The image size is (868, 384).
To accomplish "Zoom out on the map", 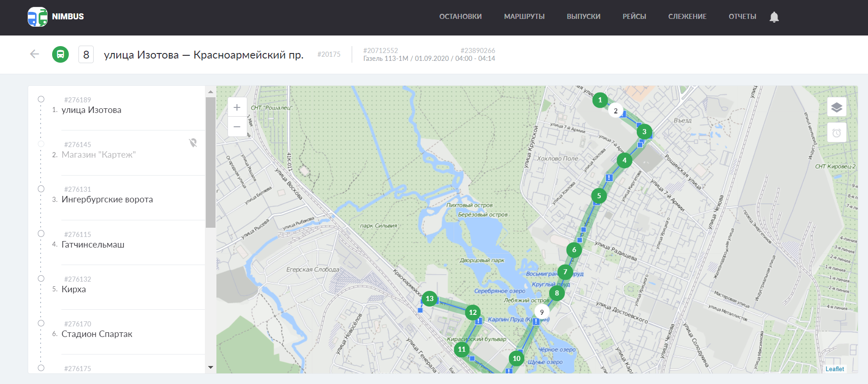I will (237, 127).
